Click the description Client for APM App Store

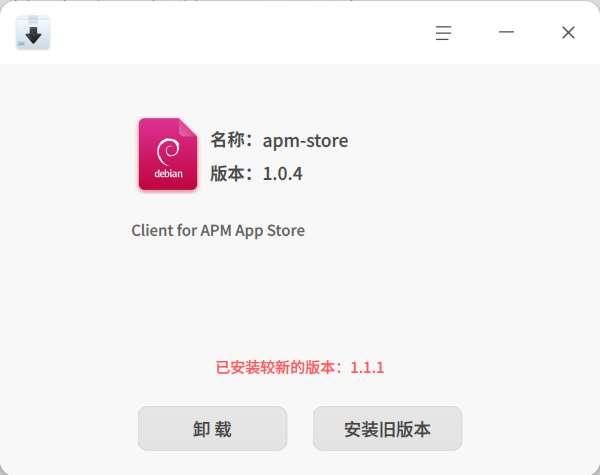pyautogui.click(x=218, y=230)
